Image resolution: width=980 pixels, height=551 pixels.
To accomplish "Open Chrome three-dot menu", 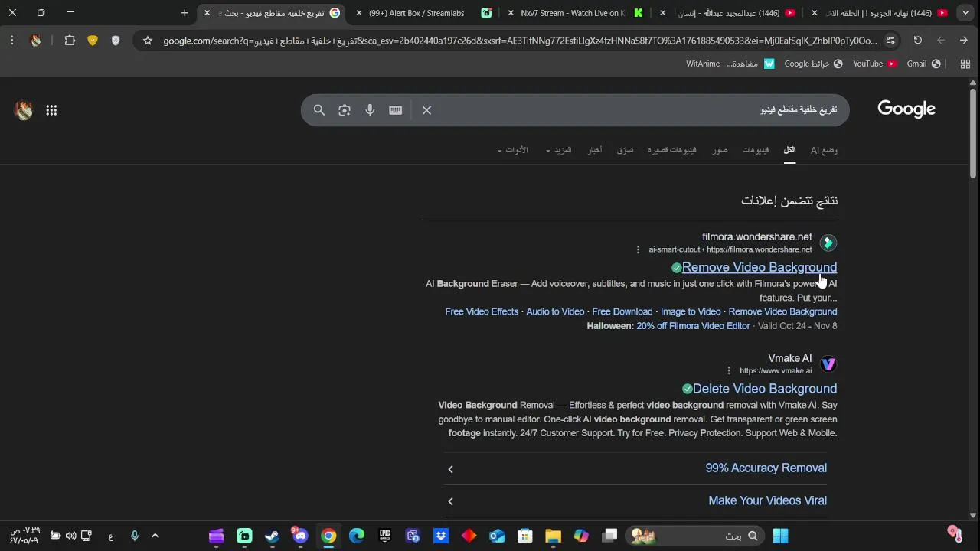I will [x=12, y=41].
